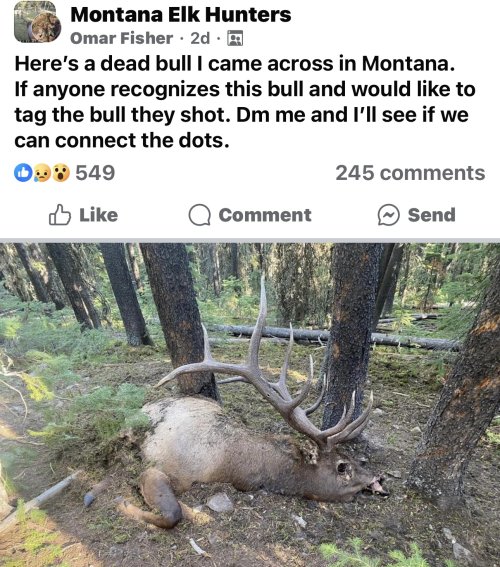The image size is (500, 567).
Task: Visit Omar Fisher's profile
Action: click(x=121, y=38)
